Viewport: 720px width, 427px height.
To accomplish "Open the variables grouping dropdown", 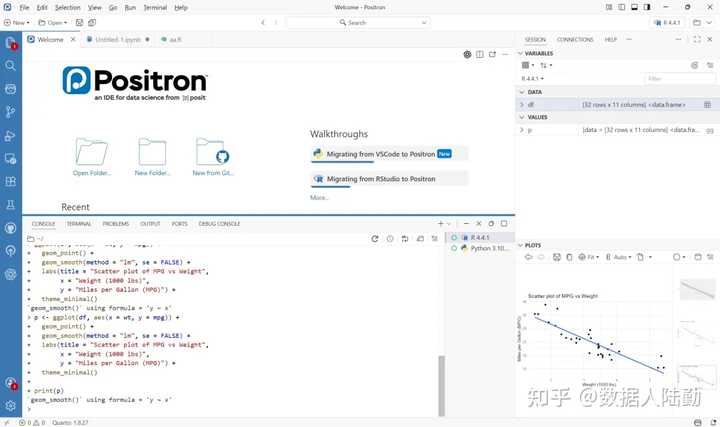I will [528, 65].
